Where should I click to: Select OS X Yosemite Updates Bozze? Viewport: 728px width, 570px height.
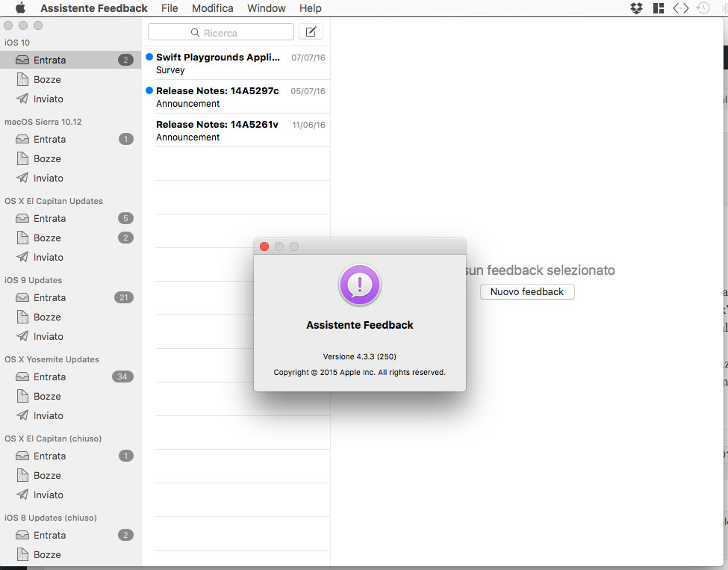point(71,396)
